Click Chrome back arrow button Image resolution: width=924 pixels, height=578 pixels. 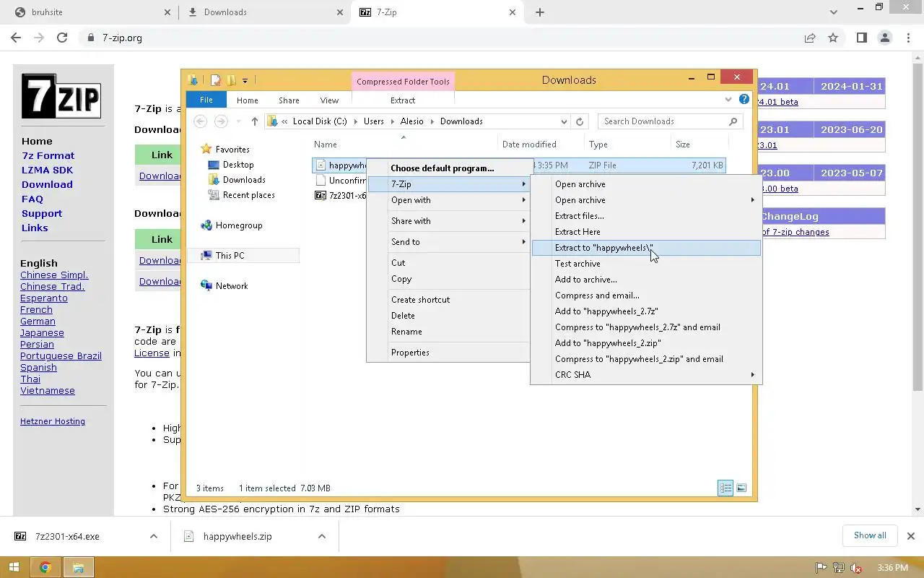[x=16, y=38]
